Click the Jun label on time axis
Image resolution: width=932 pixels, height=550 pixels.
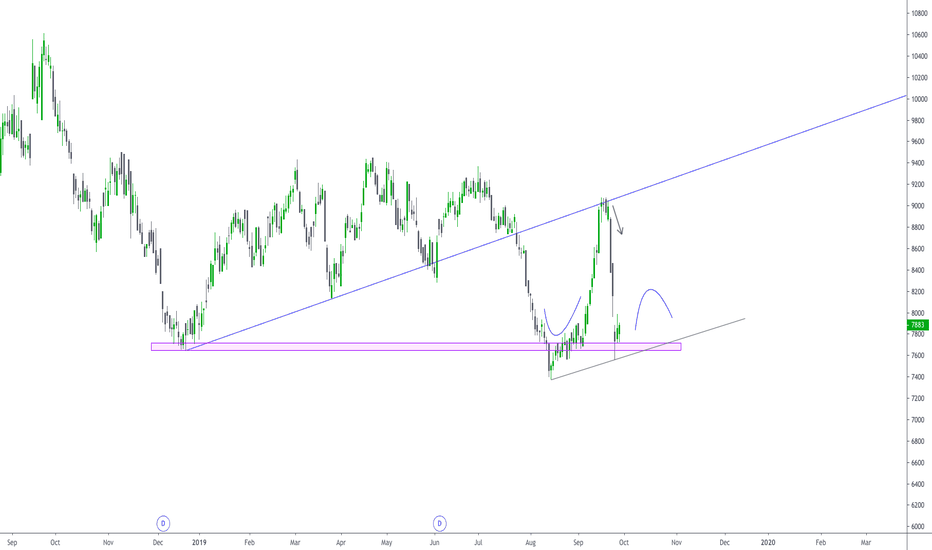(x=434, y=542)
